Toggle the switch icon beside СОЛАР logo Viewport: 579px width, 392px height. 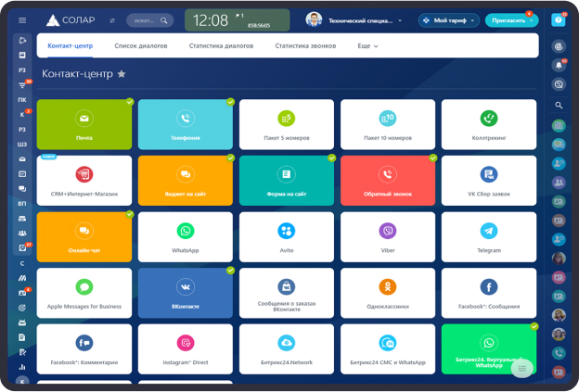point(112,20)
